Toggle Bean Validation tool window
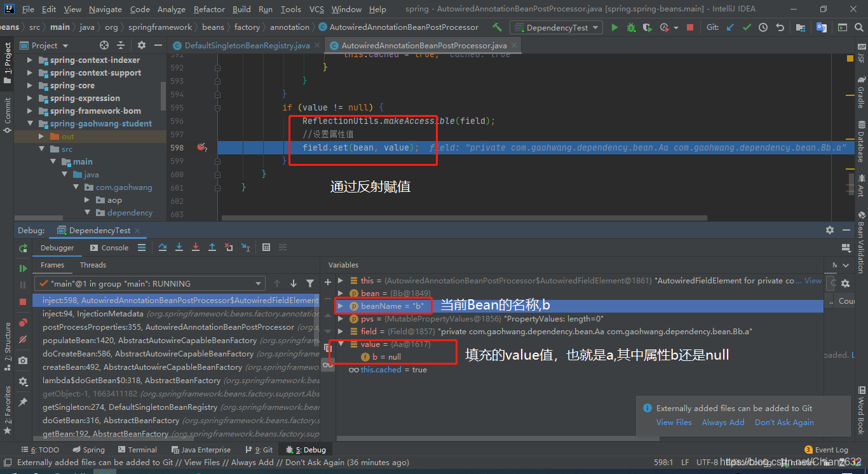 point(861,242)
